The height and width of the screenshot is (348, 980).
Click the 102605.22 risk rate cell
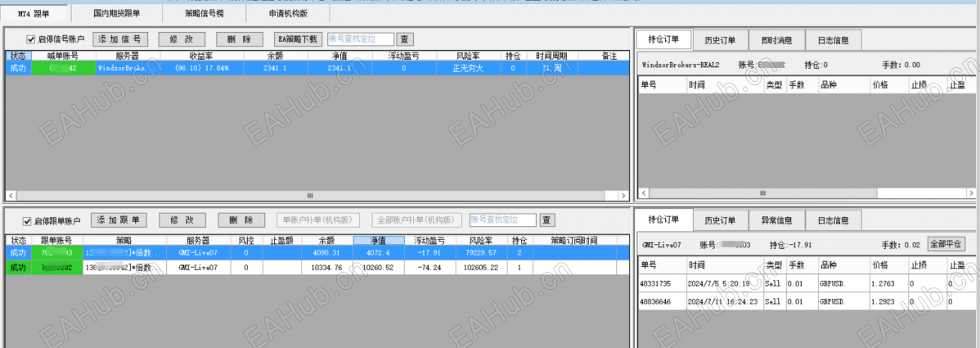click(481, 267)
